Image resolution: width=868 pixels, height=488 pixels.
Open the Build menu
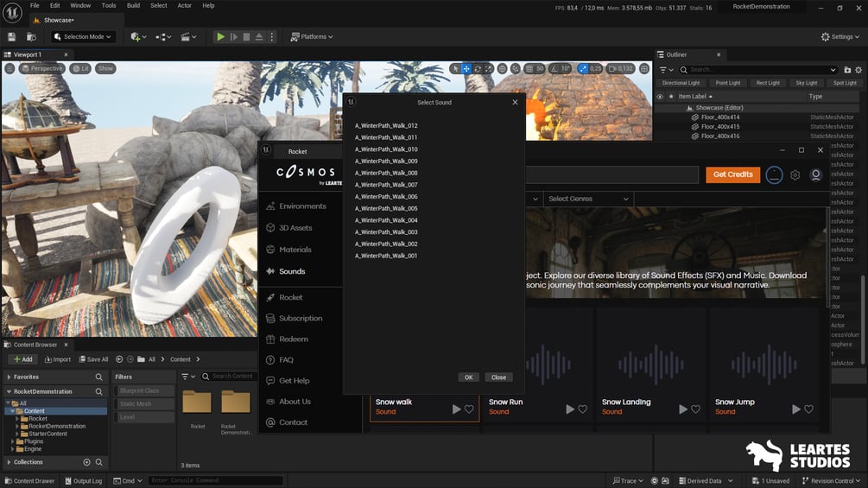(133, 5)
